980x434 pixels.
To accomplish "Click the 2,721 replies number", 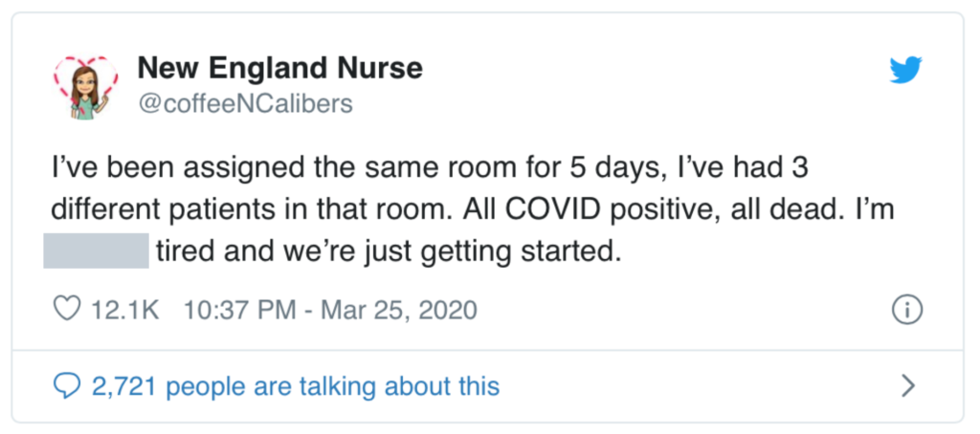I will tap(126, 386).
